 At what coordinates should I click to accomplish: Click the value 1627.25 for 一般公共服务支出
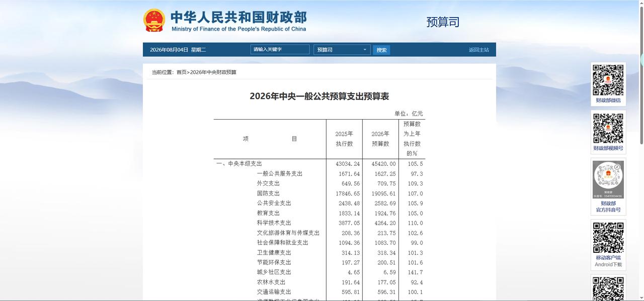[385, 174]
